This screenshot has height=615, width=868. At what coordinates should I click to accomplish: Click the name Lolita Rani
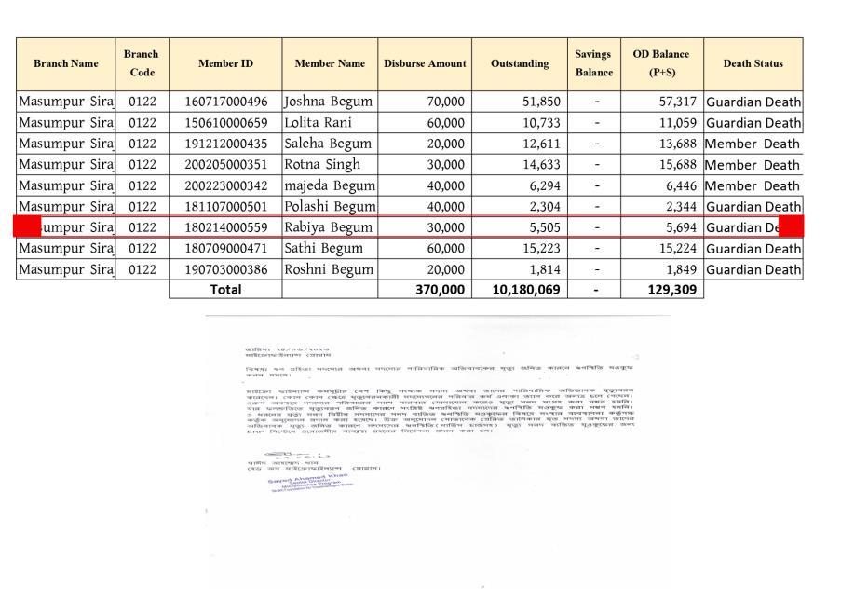[x=318, y=123]
